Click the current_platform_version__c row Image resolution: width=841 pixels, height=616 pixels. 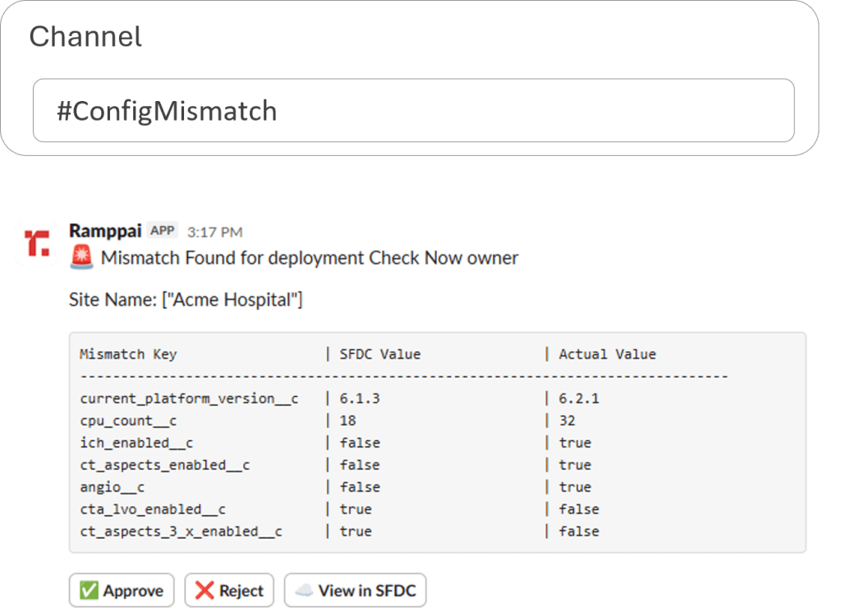click(189, 398)
